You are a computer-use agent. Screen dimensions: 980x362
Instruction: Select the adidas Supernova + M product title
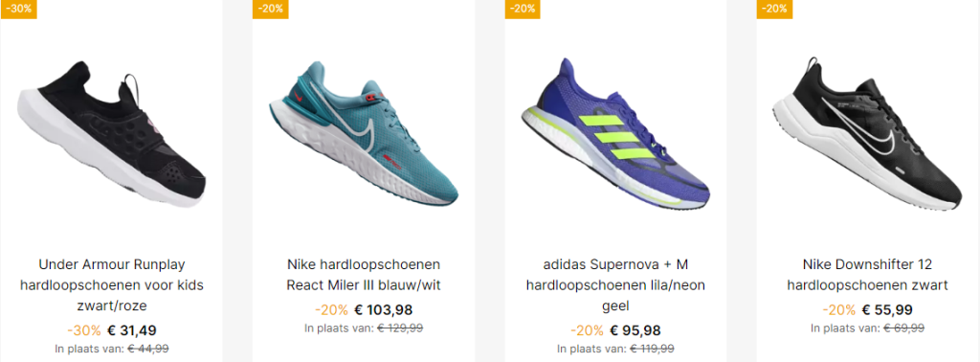tap(615, 285)
